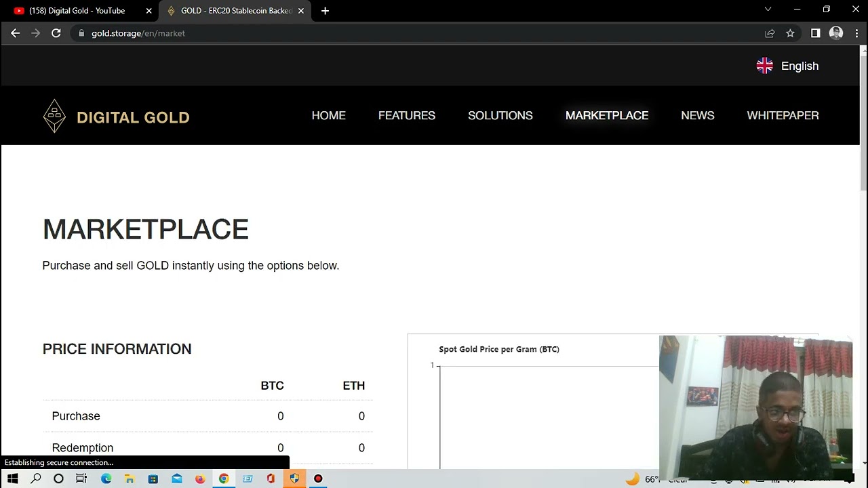Open the NEWS nav item
Viewport: 868px width, 488px height.
click(x=698, y=116)
